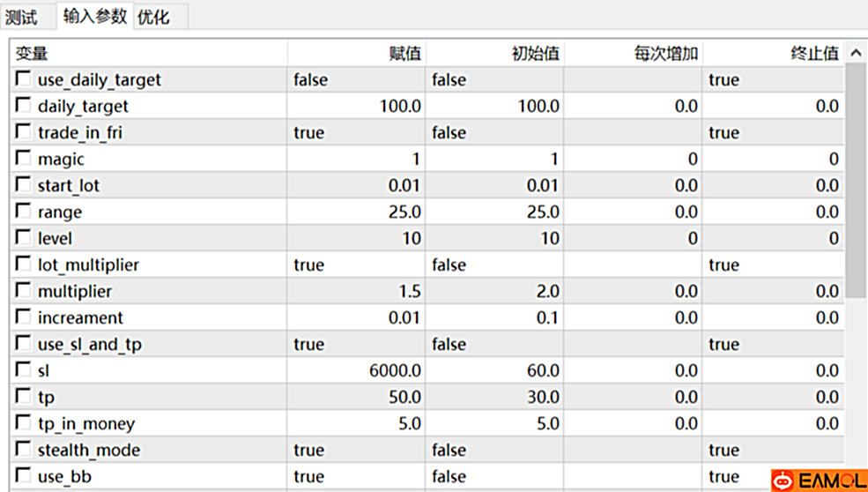Open the use_bb value true dropdown

[x=357, y=476]
